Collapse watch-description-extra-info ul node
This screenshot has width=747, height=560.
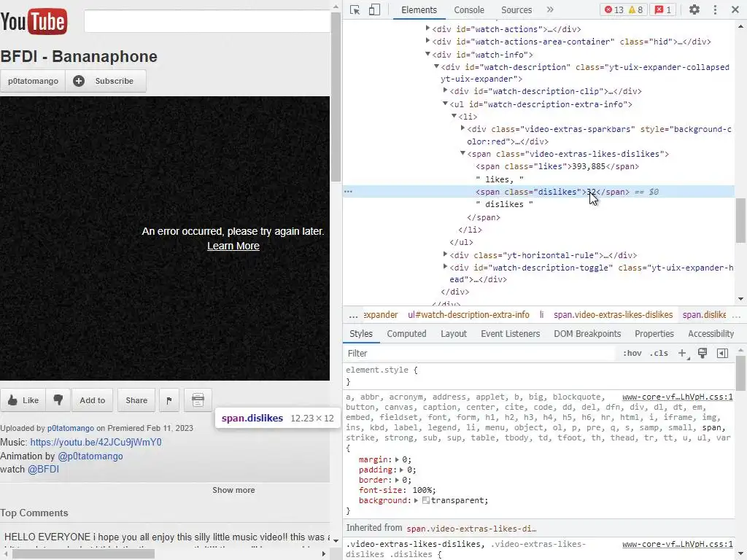(446, 104)
